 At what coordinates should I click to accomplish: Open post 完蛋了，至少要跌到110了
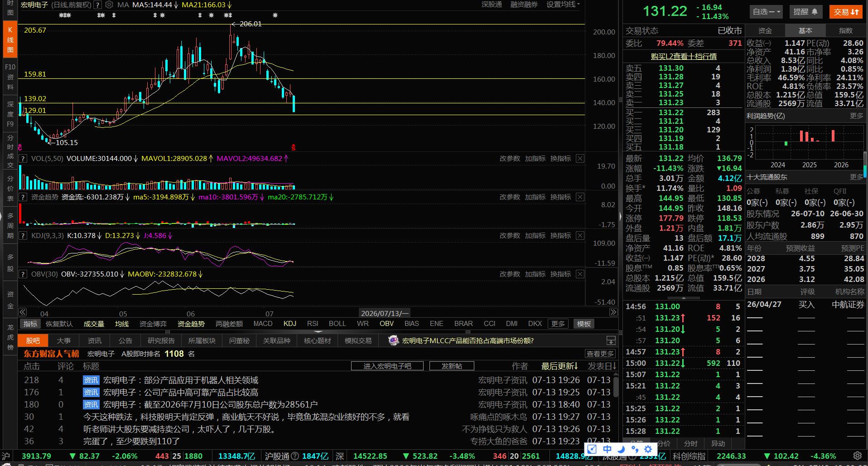pyautogui.click(x=131, y=441)
